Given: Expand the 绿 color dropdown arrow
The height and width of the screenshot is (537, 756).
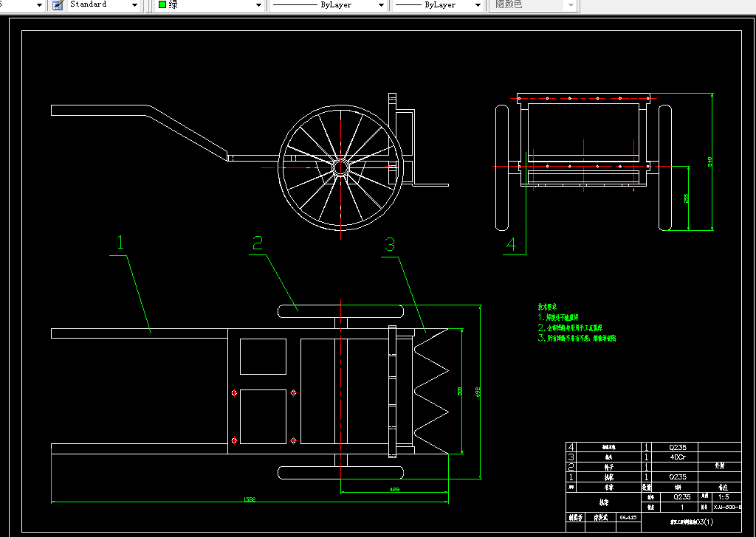Looking at the screenshot, I should 258,5.
